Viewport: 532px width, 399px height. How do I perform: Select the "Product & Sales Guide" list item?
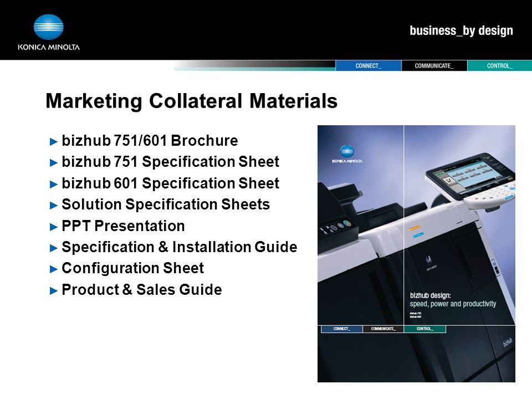point(142,290)
